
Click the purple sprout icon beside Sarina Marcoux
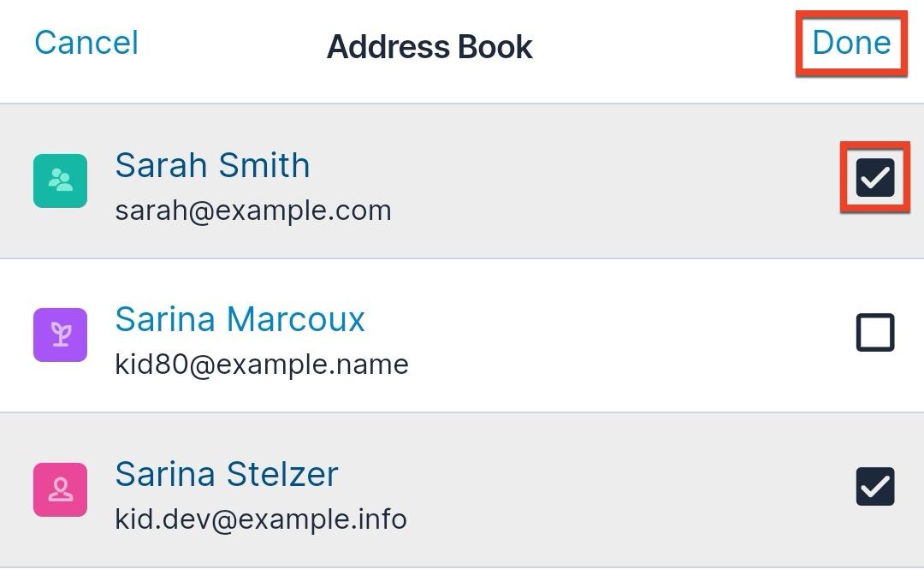coord(60,335)
